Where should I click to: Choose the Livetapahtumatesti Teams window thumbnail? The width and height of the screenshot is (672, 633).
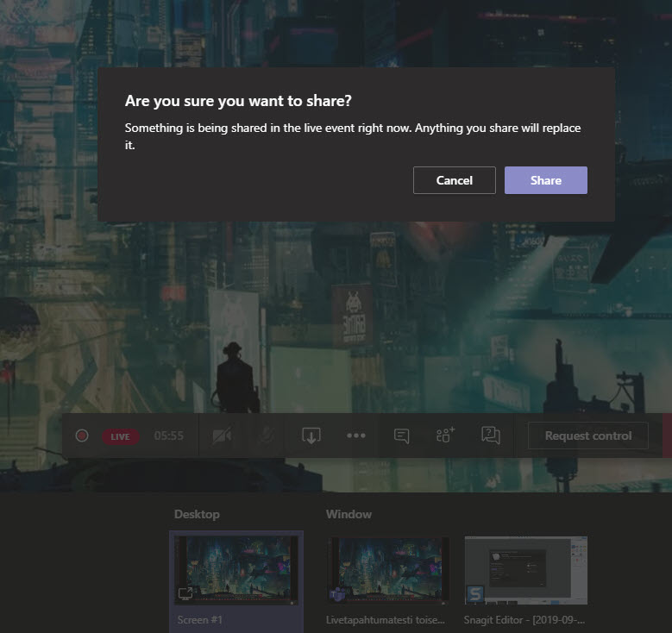[387, 569]
